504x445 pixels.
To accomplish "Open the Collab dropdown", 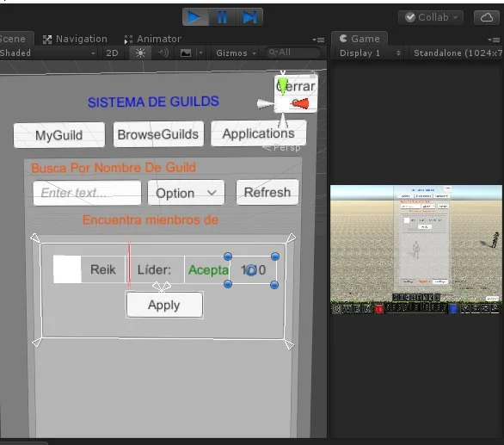I will pyautogui.click(x=431, y=17).
